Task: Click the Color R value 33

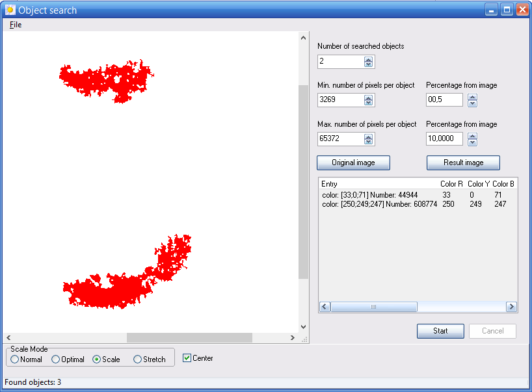Action: pos(447,195)
